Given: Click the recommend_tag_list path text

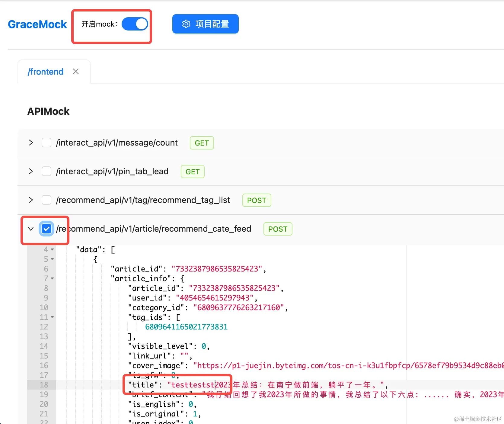Looking at the screenshot, I should pyautogui.click(x=143, y=200).
